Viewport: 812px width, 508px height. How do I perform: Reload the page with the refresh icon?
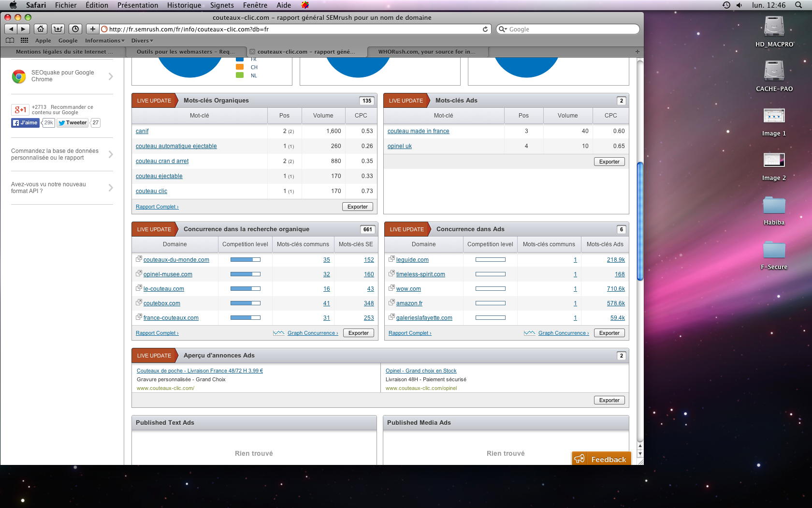(485, 29)
